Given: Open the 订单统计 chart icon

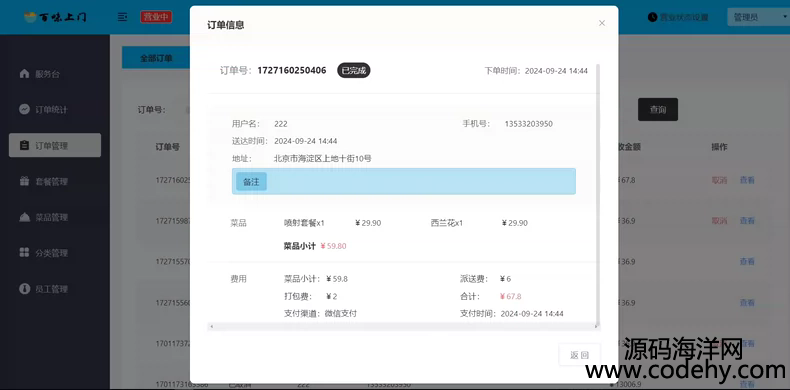Looking at the screenshot, I should [24, 109].
